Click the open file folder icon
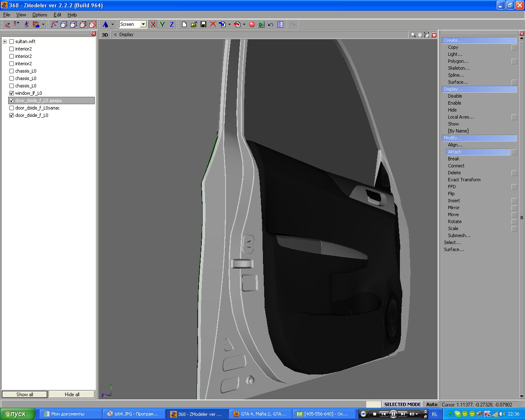 click(x=194, y=25)
